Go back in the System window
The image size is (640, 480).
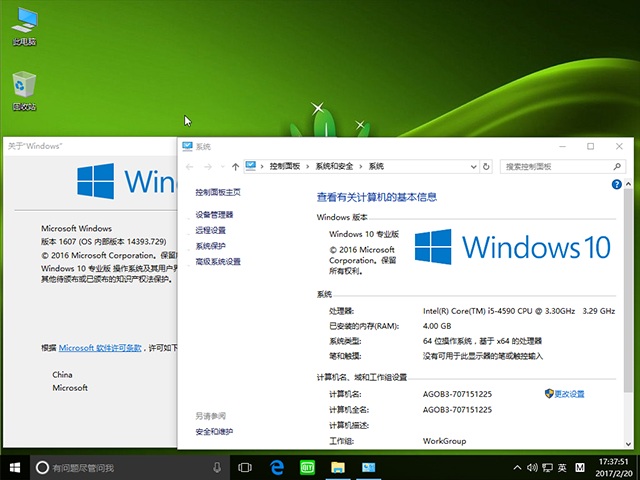189,167
